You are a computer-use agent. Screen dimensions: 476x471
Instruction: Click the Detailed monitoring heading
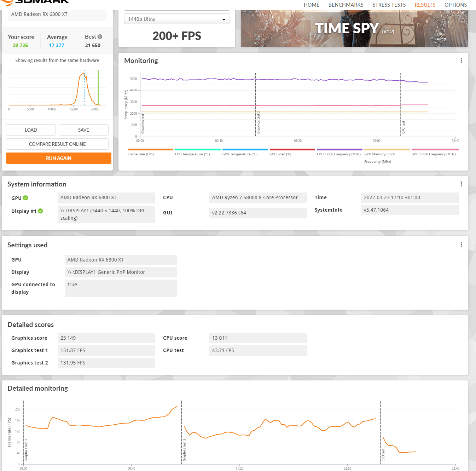click(x=37, y=388)
